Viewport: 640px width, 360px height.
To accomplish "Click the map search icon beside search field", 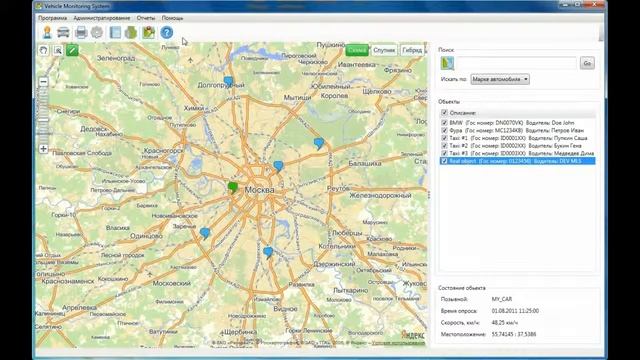I will coord(447,63).
